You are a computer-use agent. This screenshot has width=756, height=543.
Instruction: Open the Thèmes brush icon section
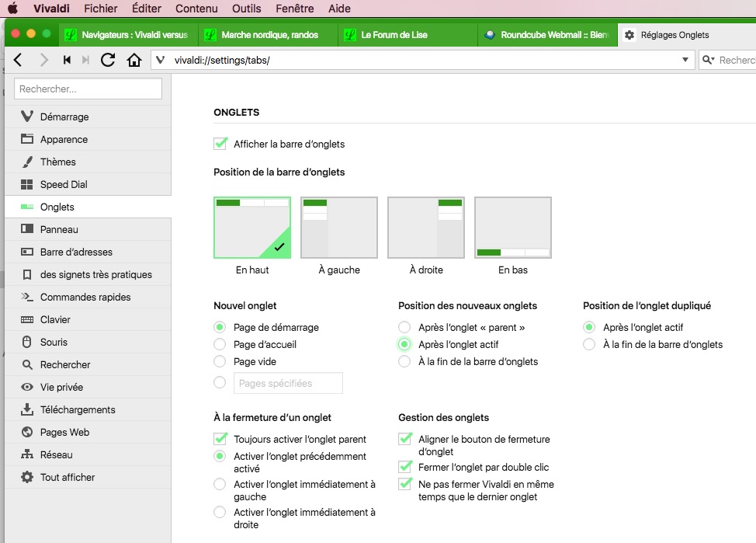27,162
